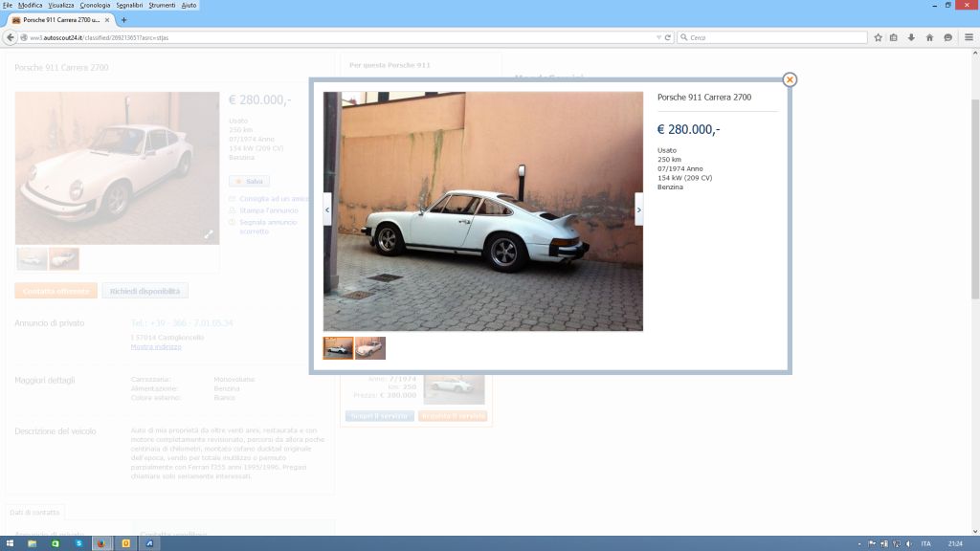This screenshot has width=980, height=551.
Task: Open the downloads panel
Action: 911,37
